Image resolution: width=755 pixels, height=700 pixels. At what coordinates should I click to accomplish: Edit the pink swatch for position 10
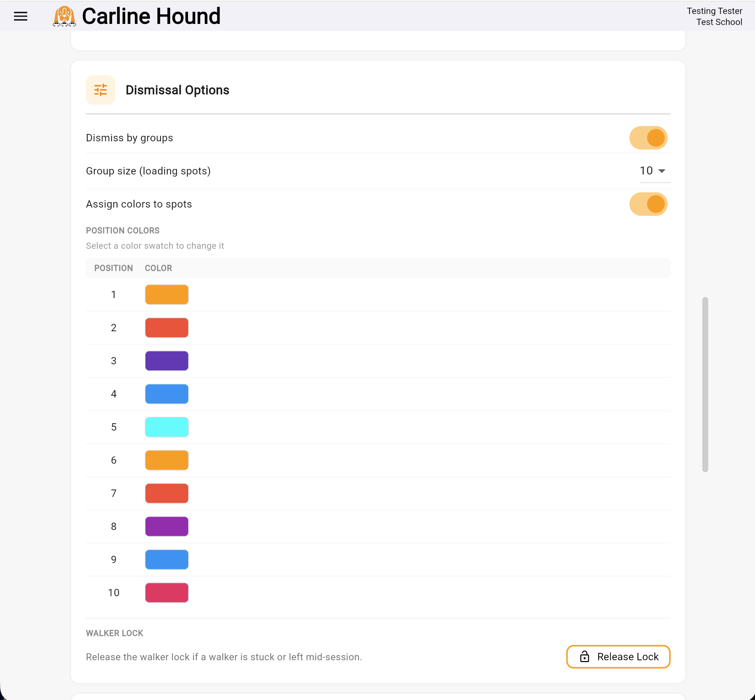(x=167, y=593)
